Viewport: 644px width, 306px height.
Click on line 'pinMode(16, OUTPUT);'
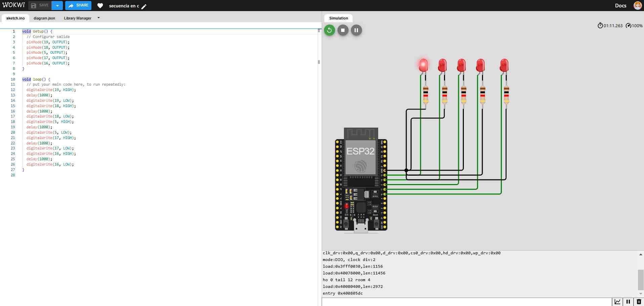(x=48, y=63)
